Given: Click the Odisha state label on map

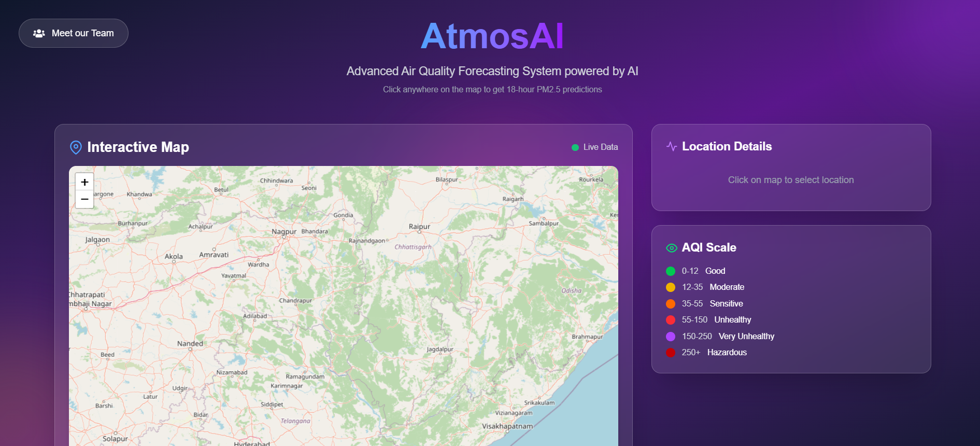Looking at the screenshot, I should click(572, 290).
